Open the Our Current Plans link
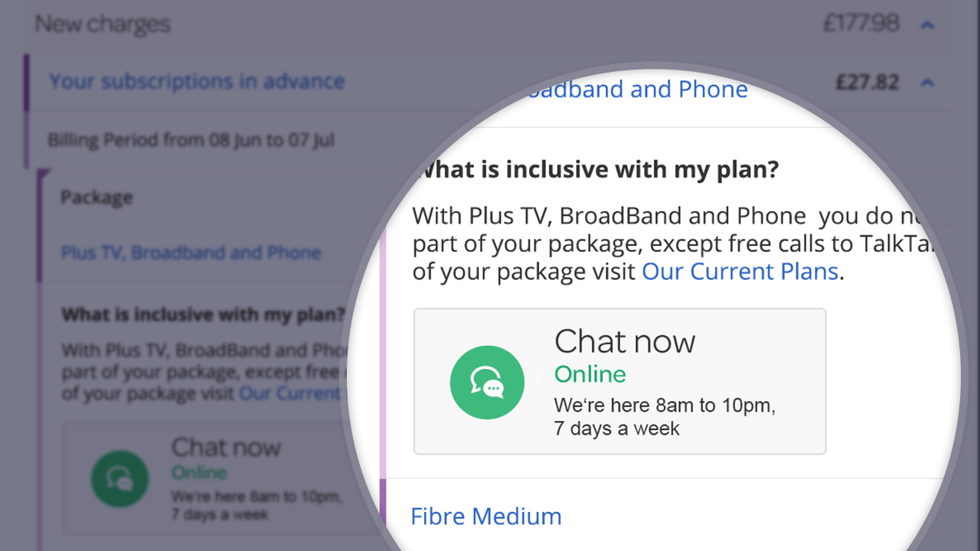Image resolution: width=980 pixels, height=551 pixels. 740,271
